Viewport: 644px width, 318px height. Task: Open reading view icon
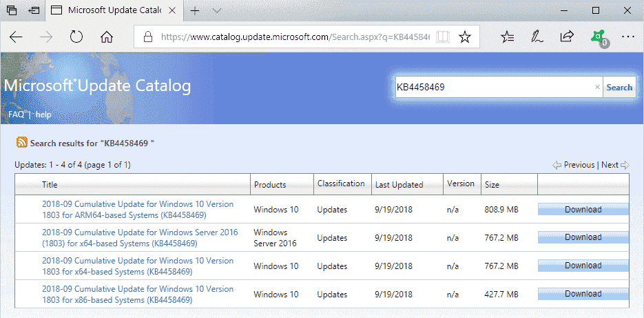click(x=443, y=37)
